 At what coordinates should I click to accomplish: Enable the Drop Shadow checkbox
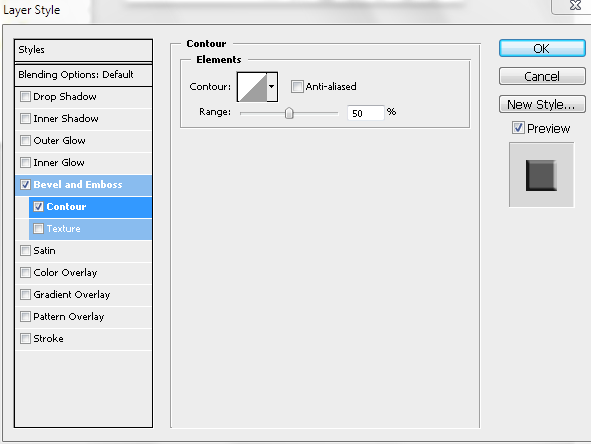pyautogui.click(x=25, y=96)
